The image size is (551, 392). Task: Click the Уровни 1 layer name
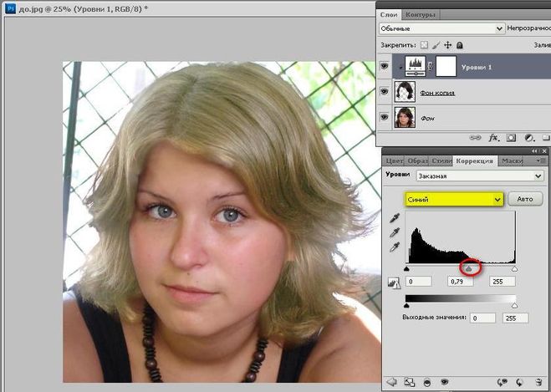477,67
